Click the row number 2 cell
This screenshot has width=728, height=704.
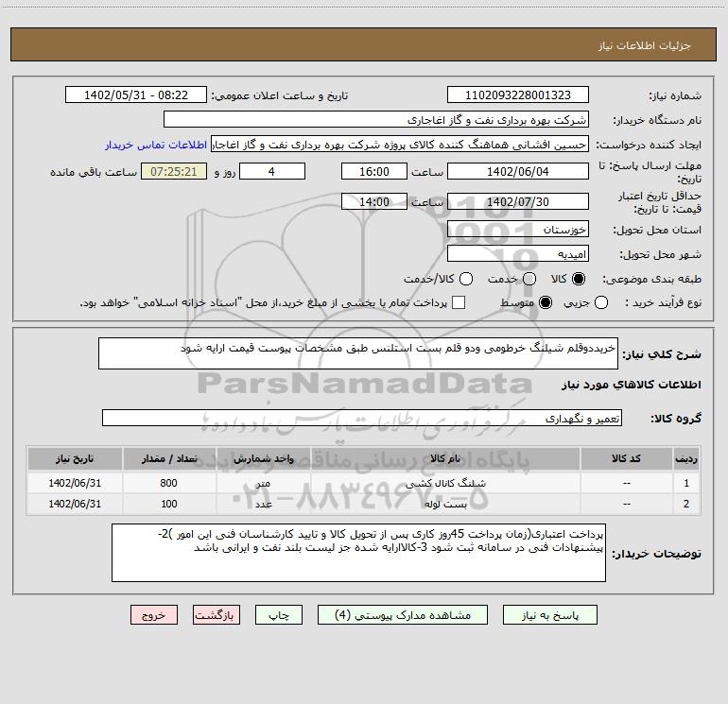click(686, 504)
